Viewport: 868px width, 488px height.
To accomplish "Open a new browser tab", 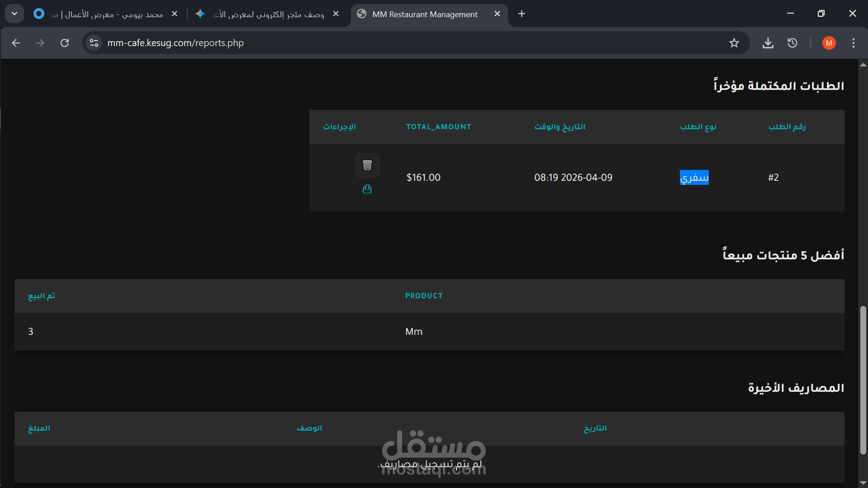I will pos(521,14).
